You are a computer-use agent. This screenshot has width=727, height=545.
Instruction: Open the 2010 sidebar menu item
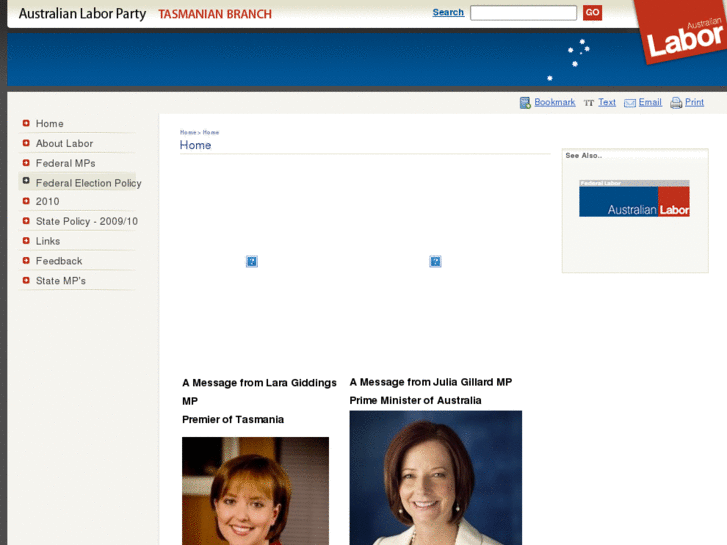click(x=47, y=202)
